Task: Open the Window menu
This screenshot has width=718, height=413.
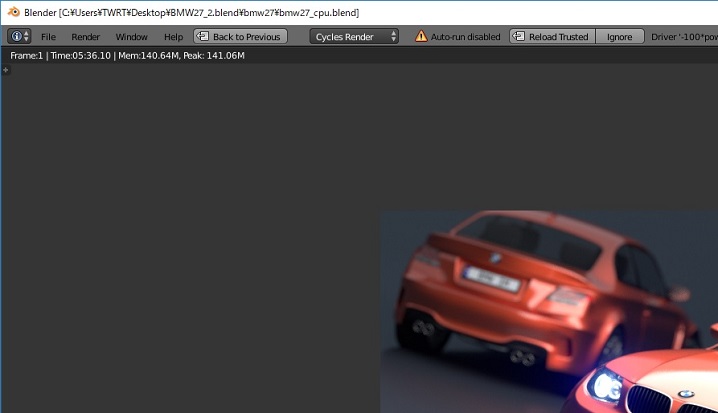Action: tap(131, 37)
